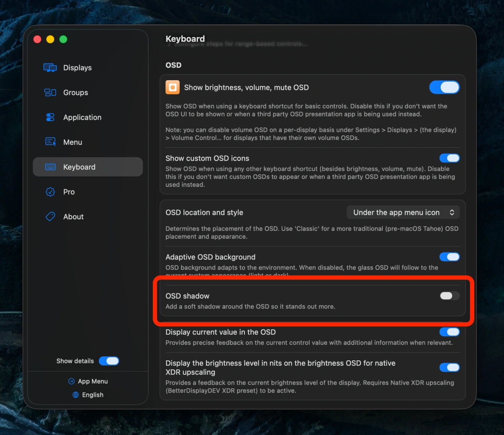This screenshot has height=435, width=504.
Task: Click the orange OSD icon
Action: click(172, 87)
